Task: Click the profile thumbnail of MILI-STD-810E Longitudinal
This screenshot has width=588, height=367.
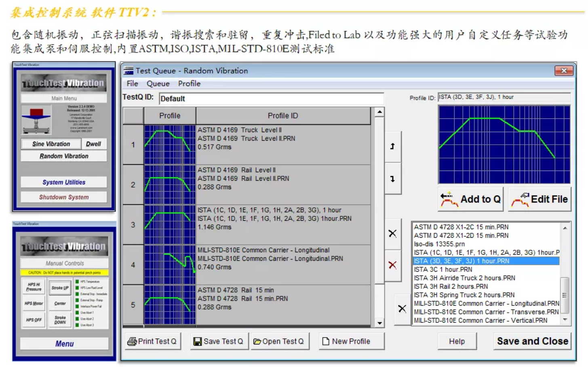Action: (x=170, y=265)
